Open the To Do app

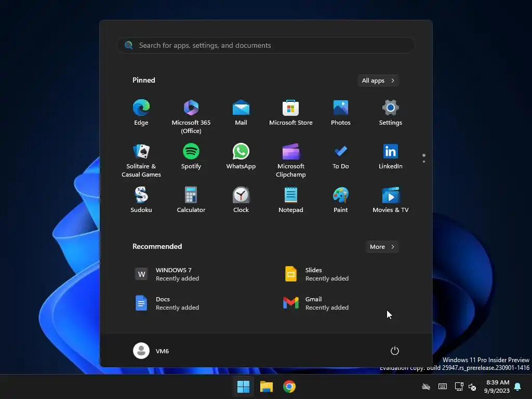pyautogui.click(x=341, y=157)
